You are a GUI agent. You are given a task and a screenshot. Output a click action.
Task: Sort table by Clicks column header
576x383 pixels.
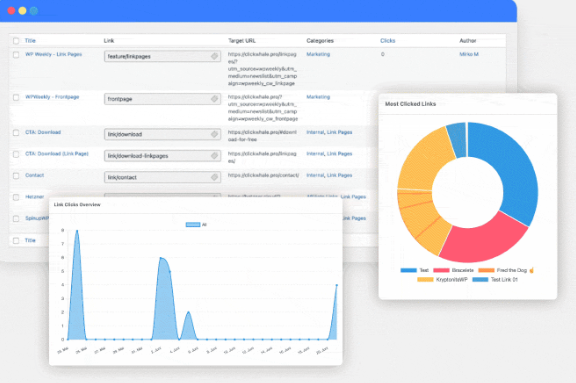pyautogui.click(x=388, y=41)
